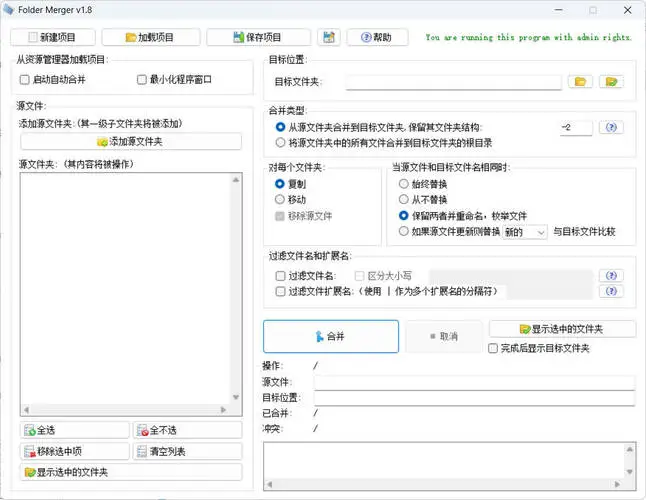Click the 全选 select all button
Screen dimensions: 646x500
coord(74,430)
